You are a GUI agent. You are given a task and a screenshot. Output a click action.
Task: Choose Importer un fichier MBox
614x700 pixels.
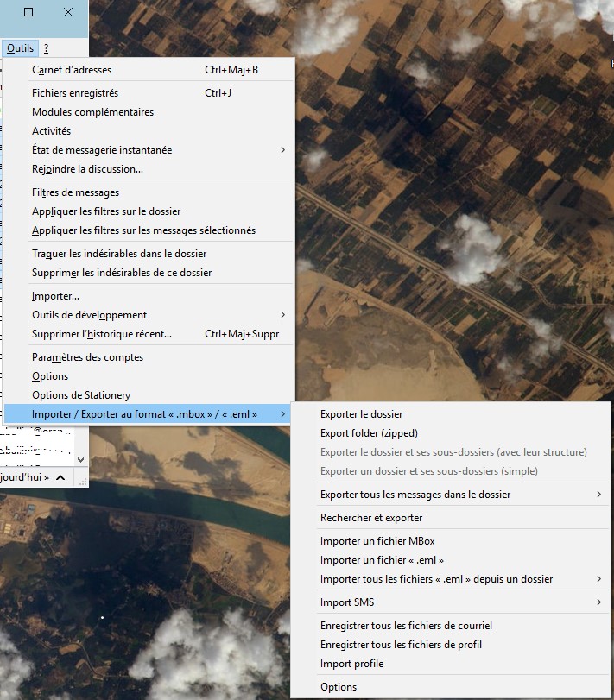[x=451, y=541]
